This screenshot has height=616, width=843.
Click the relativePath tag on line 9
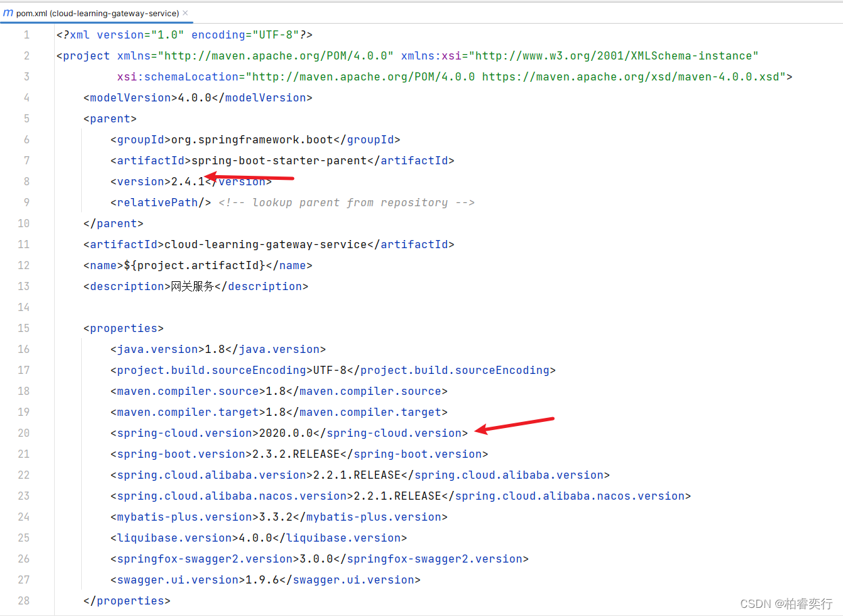point(161,202)
